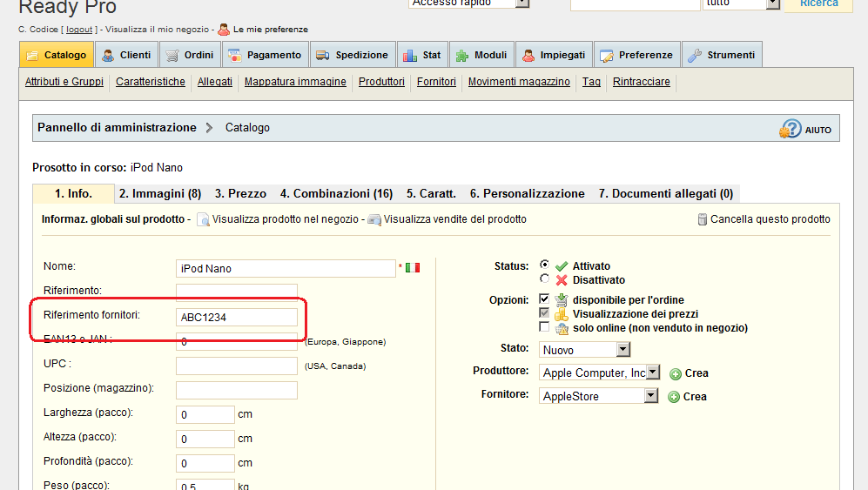The height and width of the screenshot is (490, 868).
Task: Select the Attivato radio button
Action: tap(545, 265)
